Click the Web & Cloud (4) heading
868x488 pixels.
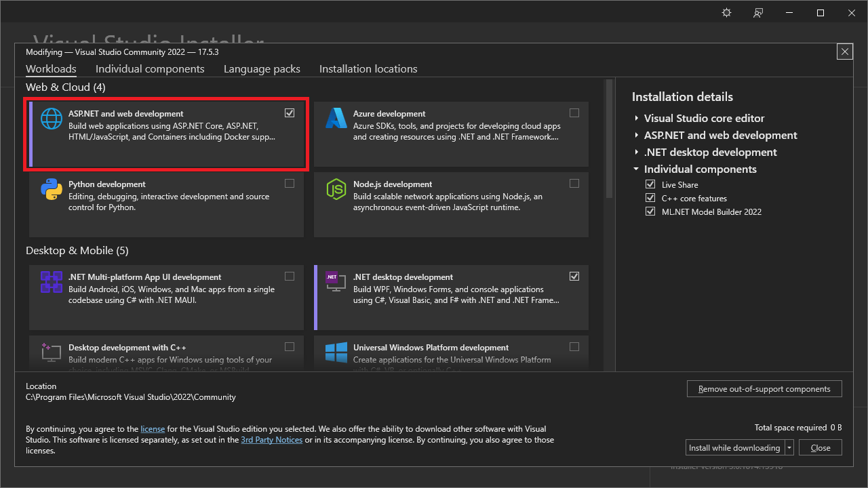click(66, 87)
